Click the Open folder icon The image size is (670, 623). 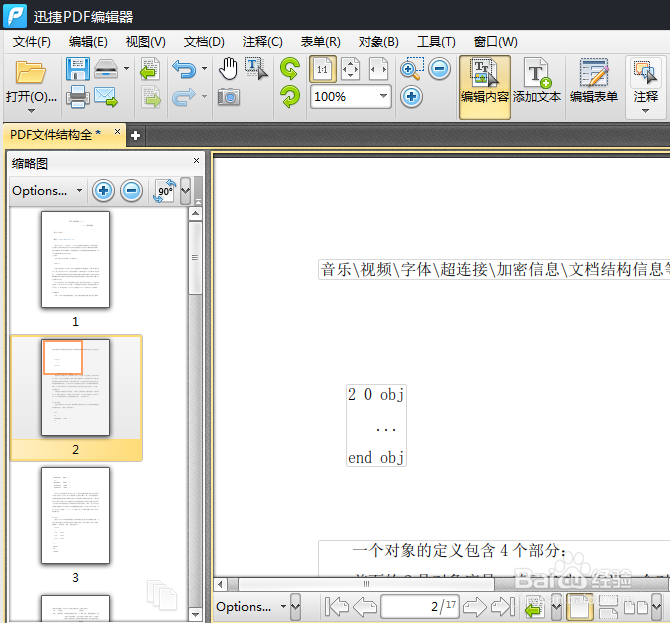pos(30,72)
